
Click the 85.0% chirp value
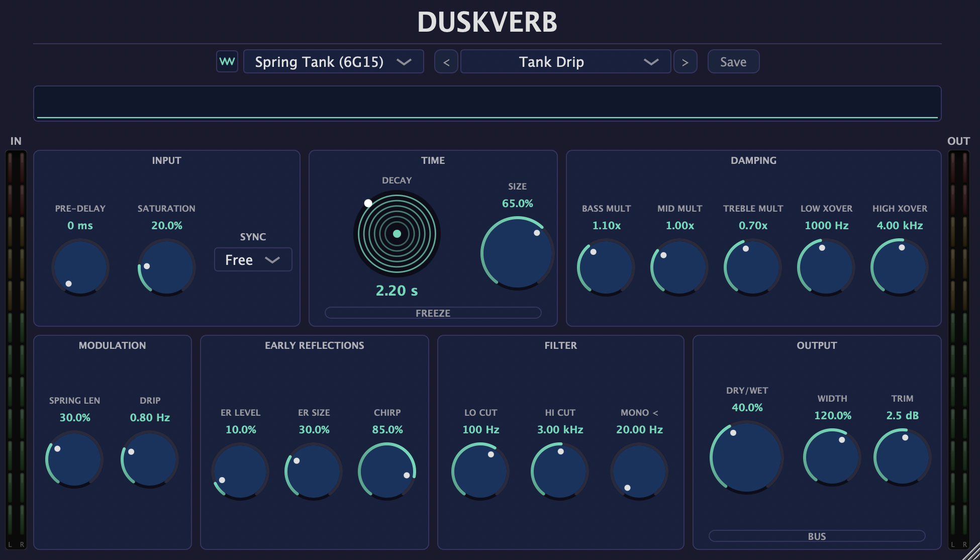pyautogui.click(x=387, y=429)
